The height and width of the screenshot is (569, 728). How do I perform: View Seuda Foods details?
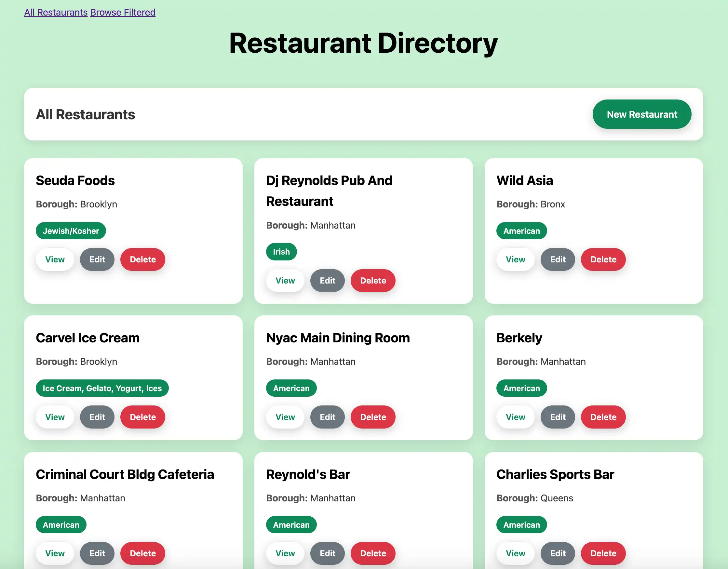pos(55,259)
